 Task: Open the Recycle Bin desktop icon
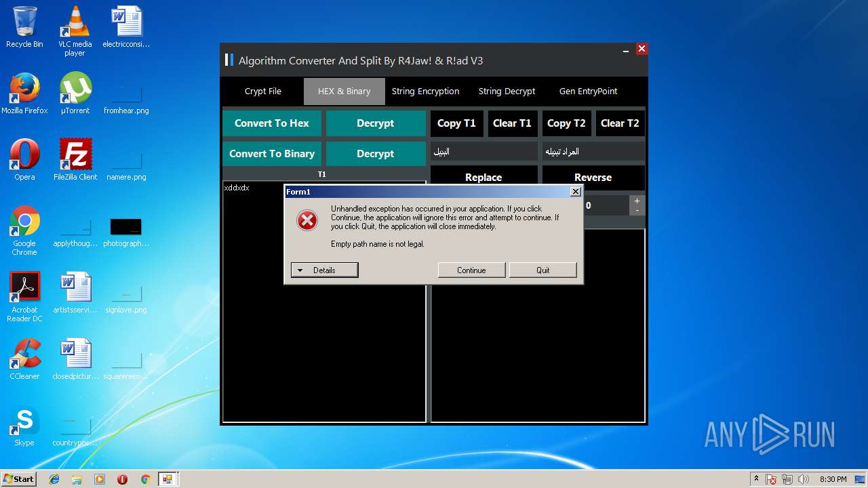tap(24, 27)
